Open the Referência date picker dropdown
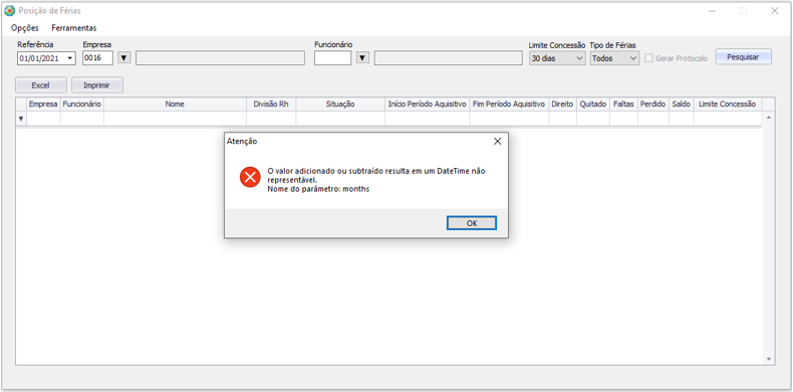The height and width of the screenshot is (392, 793). point(69,58)
